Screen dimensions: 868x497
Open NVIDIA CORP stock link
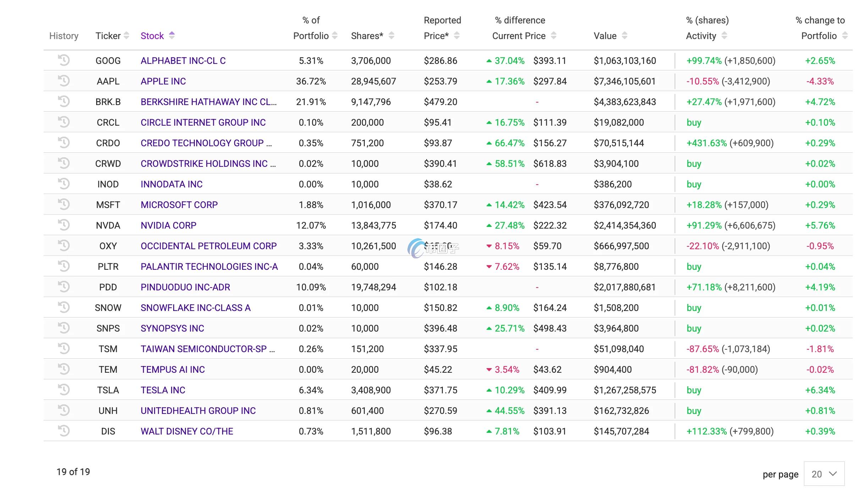pos(169,225)
